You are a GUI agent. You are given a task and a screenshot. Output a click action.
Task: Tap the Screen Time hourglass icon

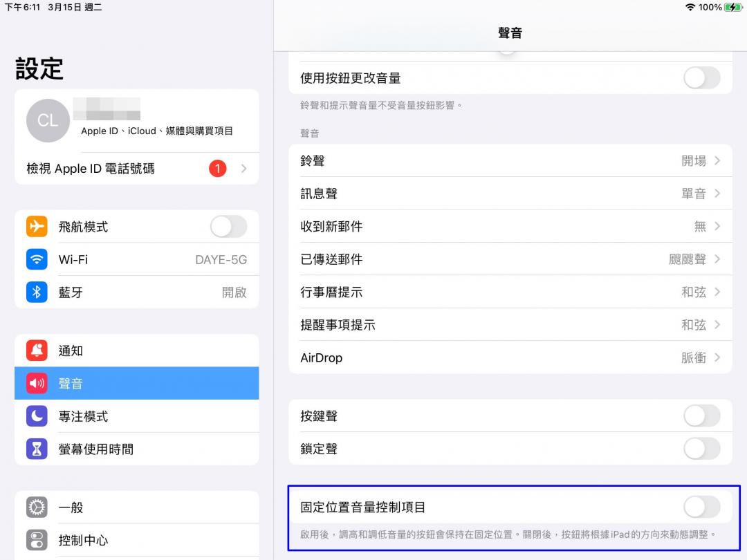coord(37,449)
